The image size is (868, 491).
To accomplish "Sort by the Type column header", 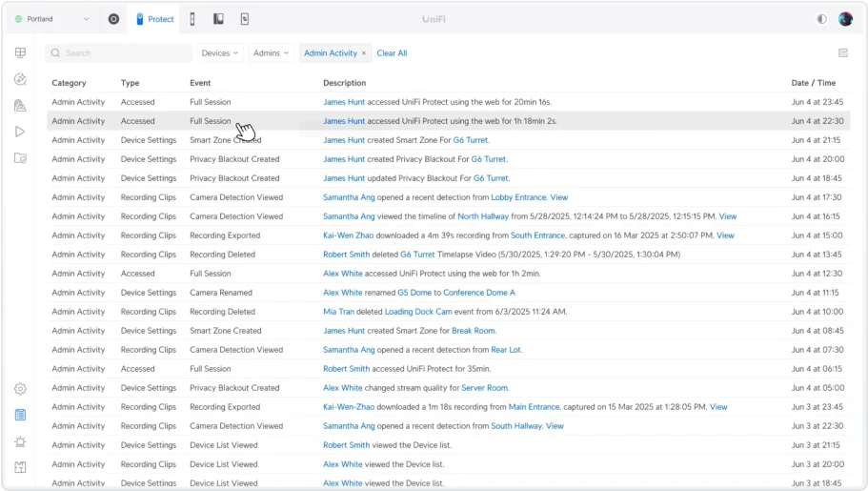I will point(131,83).
